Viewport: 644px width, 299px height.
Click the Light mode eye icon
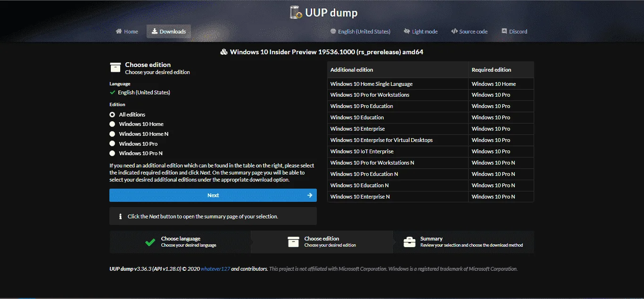[407, 32]
